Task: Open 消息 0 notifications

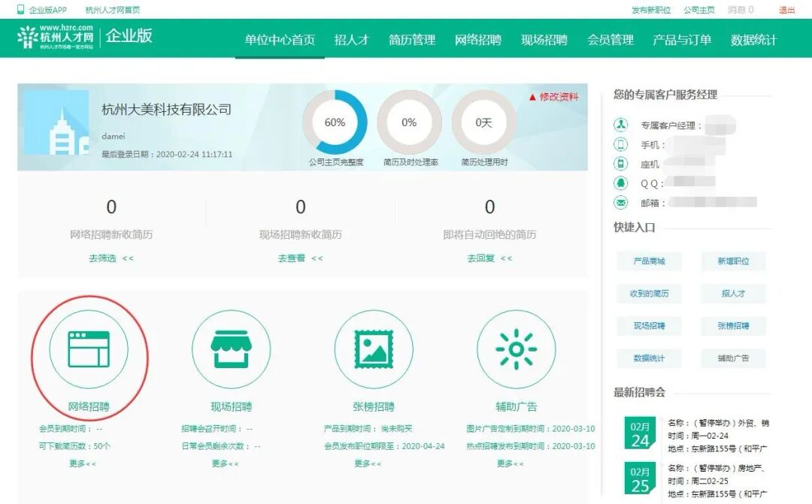Action: pos(741,10)
